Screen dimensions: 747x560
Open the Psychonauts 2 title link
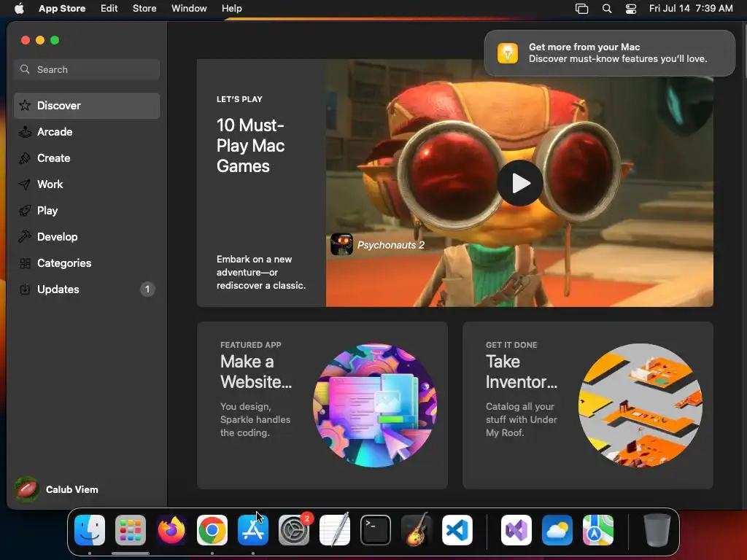[x=391, y=245]
